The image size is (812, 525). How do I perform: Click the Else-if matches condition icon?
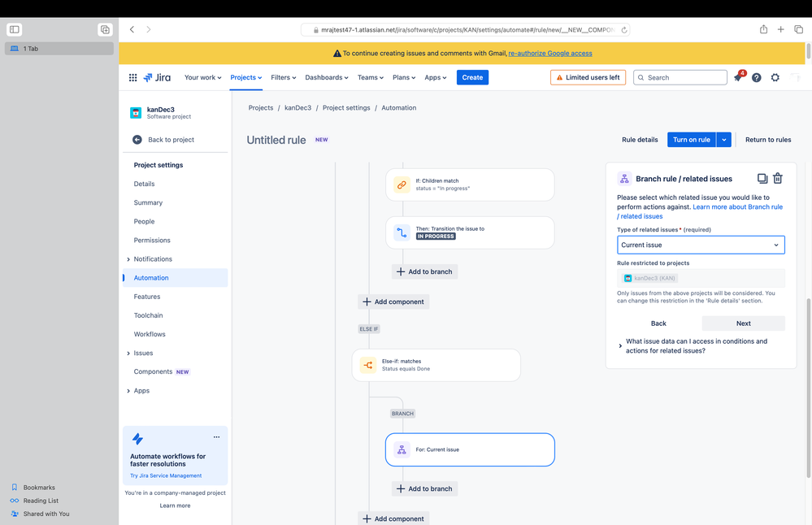(x=368, y=365)
